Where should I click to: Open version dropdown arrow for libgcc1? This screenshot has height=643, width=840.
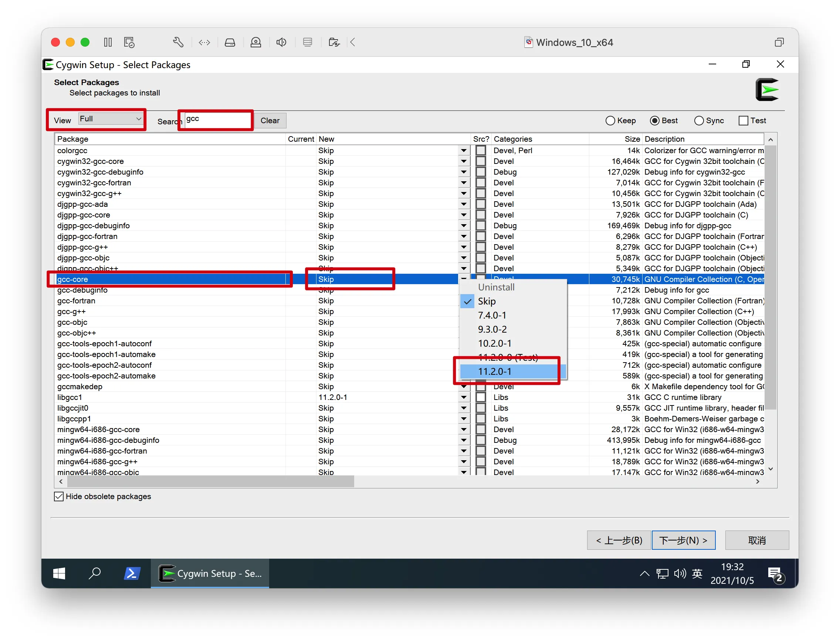point(464,397)
